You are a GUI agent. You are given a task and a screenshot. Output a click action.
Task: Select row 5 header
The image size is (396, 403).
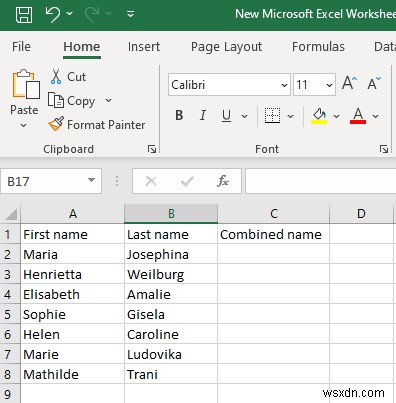10,314
